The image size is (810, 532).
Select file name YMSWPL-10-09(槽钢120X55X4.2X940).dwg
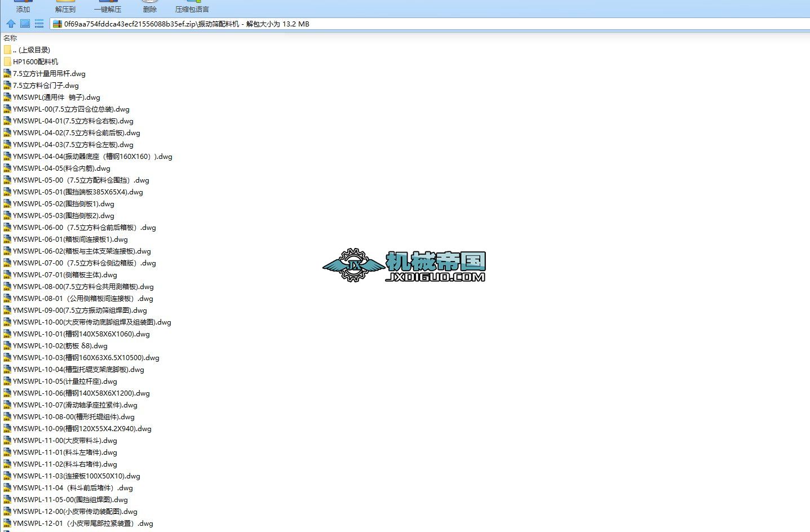click(x=82, y=429)
